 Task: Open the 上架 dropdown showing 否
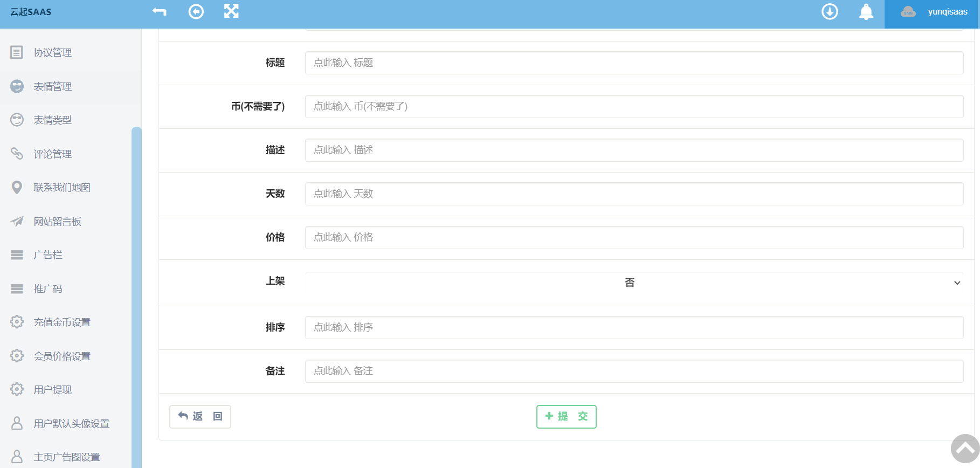click(x=634, y=283)
